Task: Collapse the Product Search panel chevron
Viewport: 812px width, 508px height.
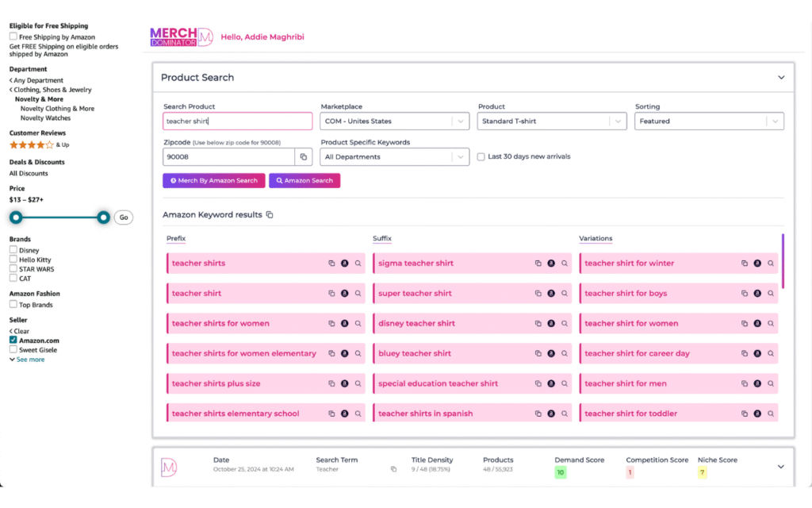Action: 781,77
